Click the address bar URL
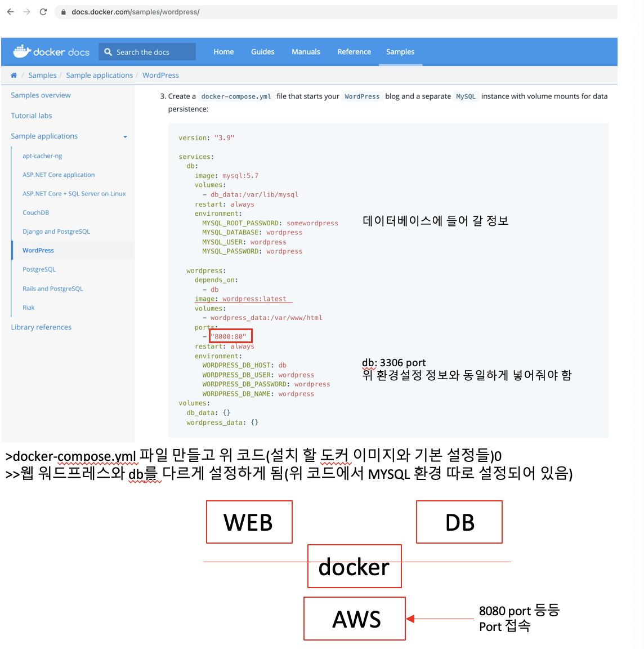 click(x=135, y=12)
